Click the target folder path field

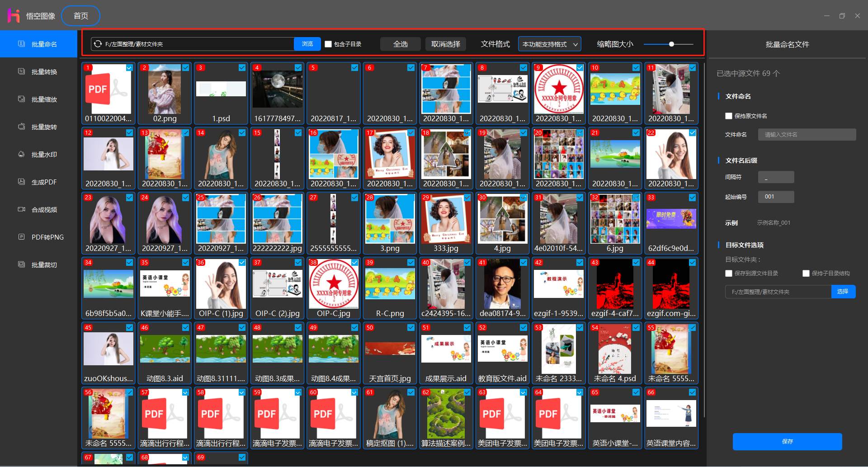[x=778, y=292]
